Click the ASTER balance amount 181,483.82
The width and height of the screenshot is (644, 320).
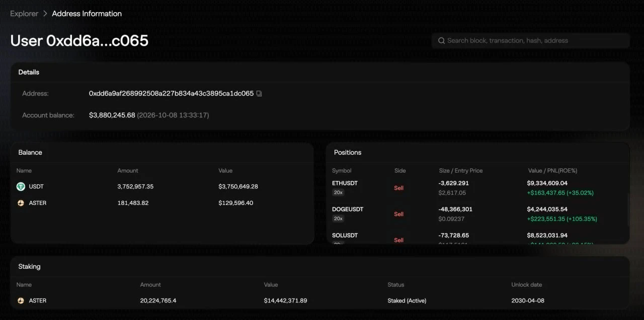[x=133, y=203]
